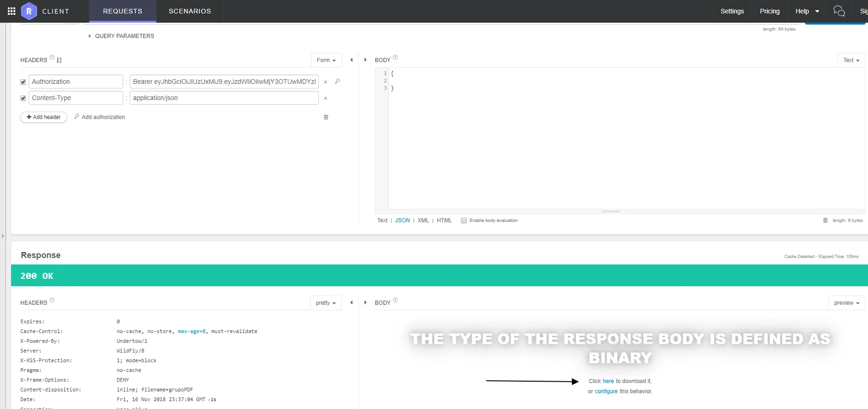This screenshot has height=409, width=868.
Task: Click 'configure' link for binary behavior
Action: [606, 391]
